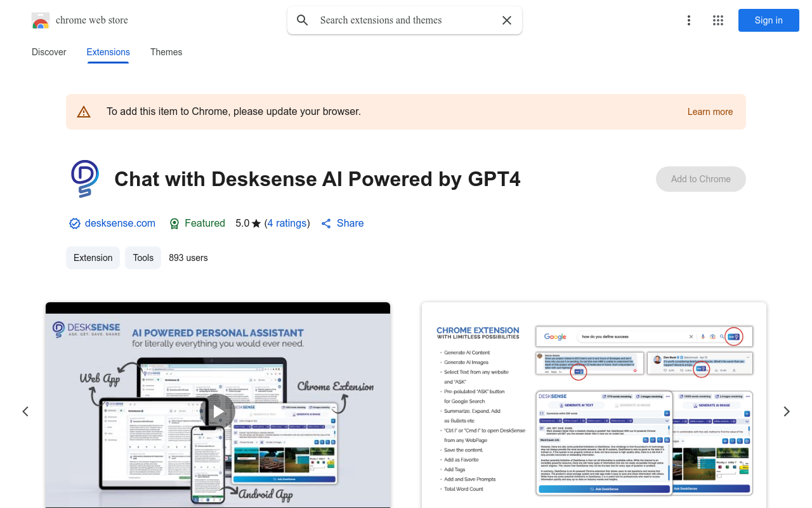Screen dimensions: 812x508
Task: Click the chrome web store title text
Action: pyautogui.click(x=92, y=20)
